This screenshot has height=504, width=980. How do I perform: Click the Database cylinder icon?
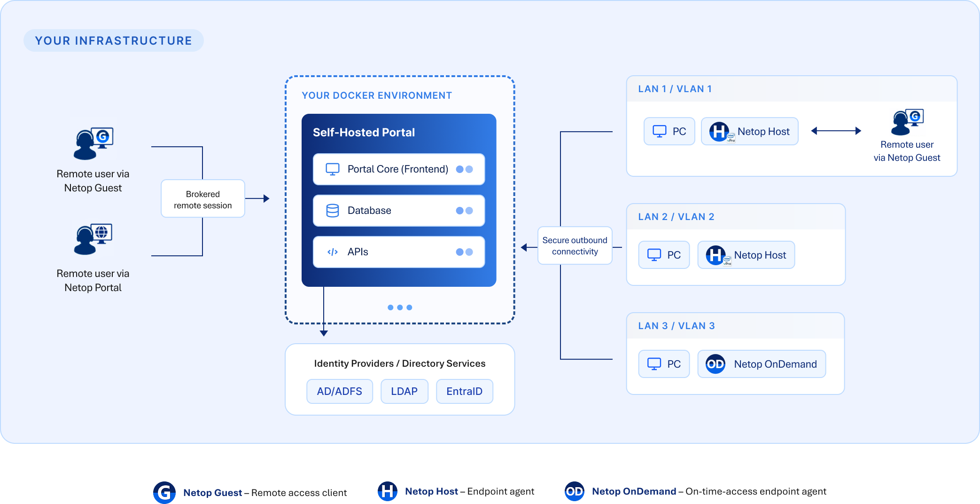(x=333, y=211)
